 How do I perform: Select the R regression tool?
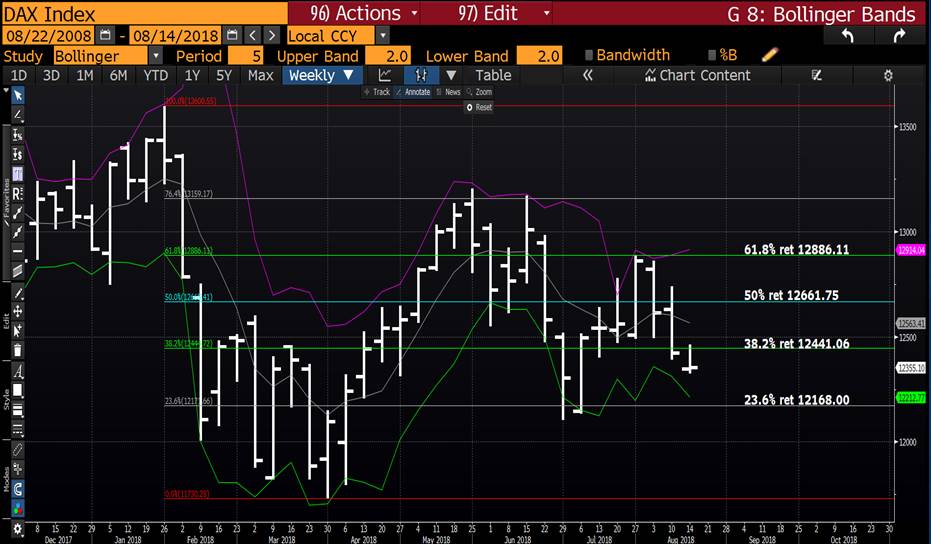pyautogui.click(x=18, y=193)
